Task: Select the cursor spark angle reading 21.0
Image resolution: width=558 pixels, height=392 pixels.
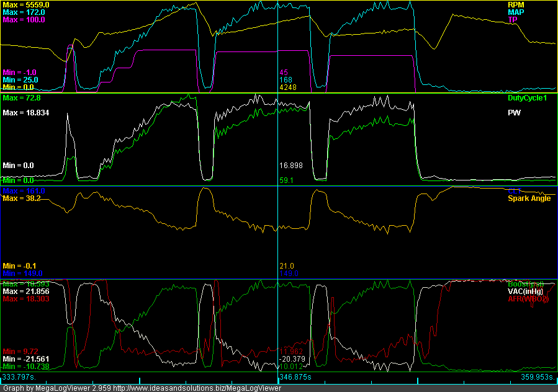Action: pyautogui.click(x=286, y=265)
